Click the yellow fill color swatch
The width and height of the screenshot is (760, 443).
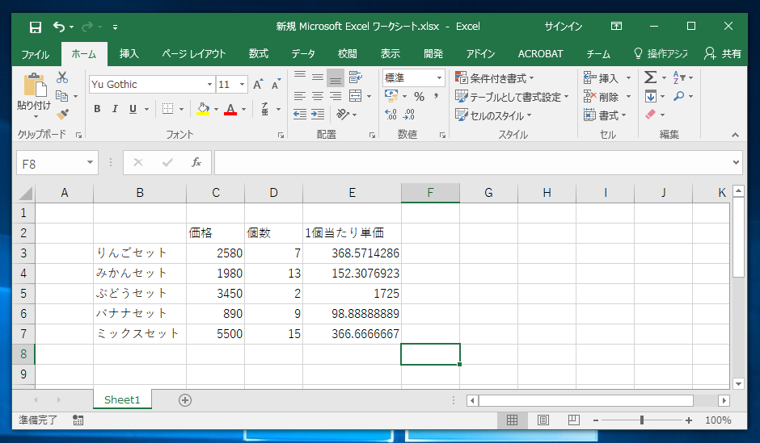[x=203, y=109]
